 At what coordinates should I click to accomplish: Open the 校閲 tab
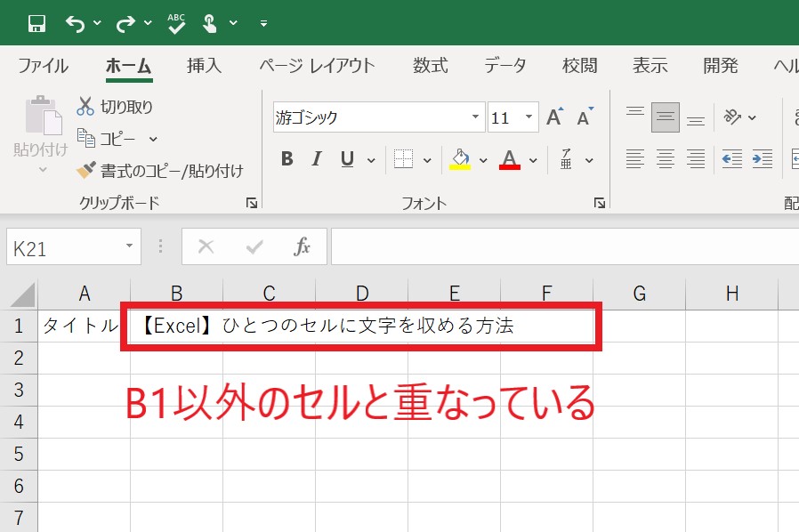580,66
